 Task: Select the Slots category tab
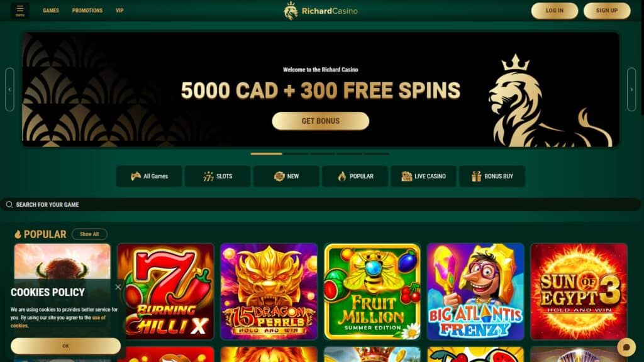[218, 177]
